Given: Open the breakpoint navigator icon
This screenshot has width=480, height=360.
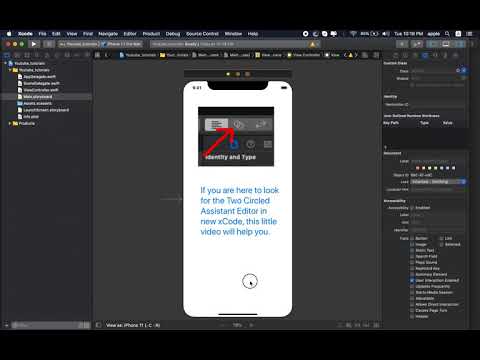Looking at the screenshot, I should click(x=77, y=55).
